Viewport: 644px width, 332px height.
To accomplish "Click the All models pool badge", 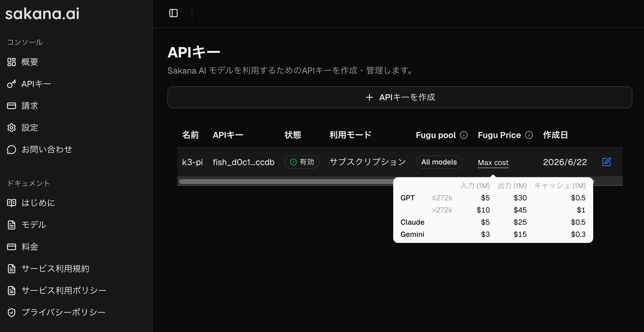I will click(x=439, y=162).
